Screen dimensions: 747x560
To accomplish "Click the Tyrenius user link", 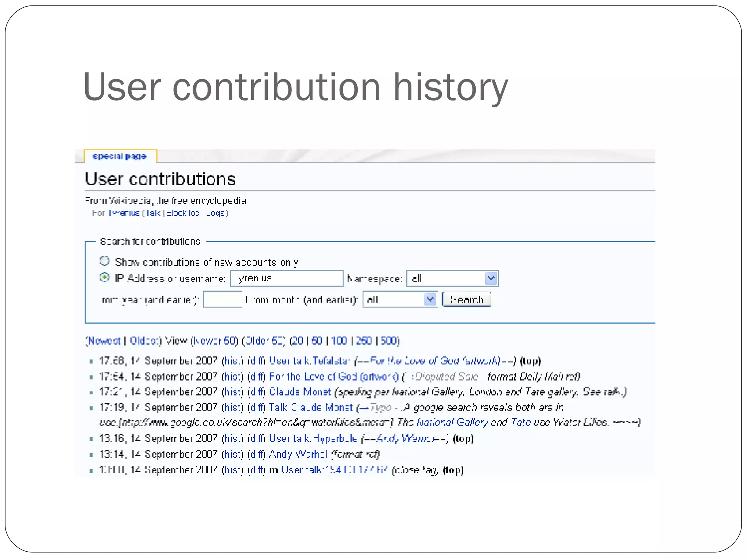I will 124,213.
